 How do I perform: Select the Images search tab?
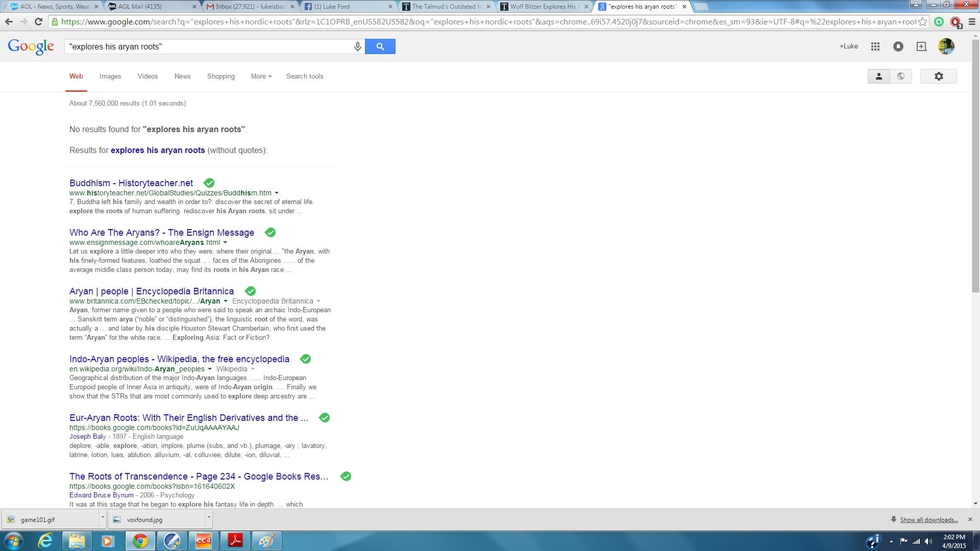[110, 76]
